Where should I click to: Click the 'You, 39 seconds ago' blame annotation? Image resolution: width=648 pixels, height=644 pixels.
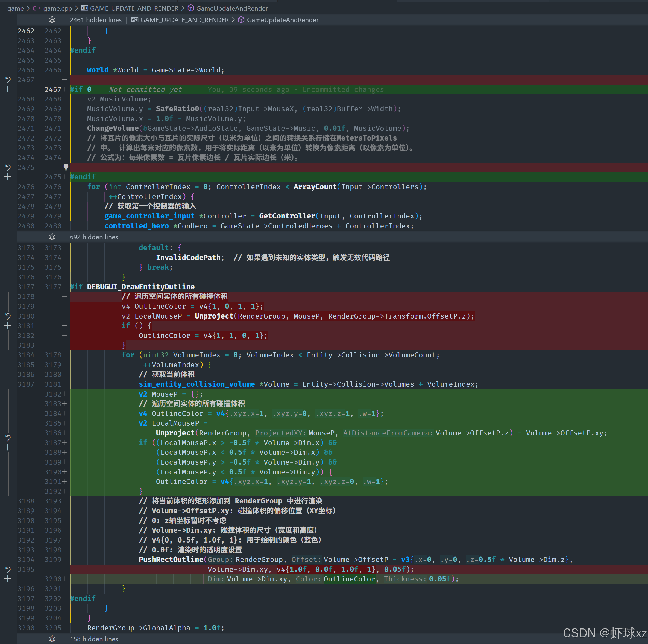248,90
